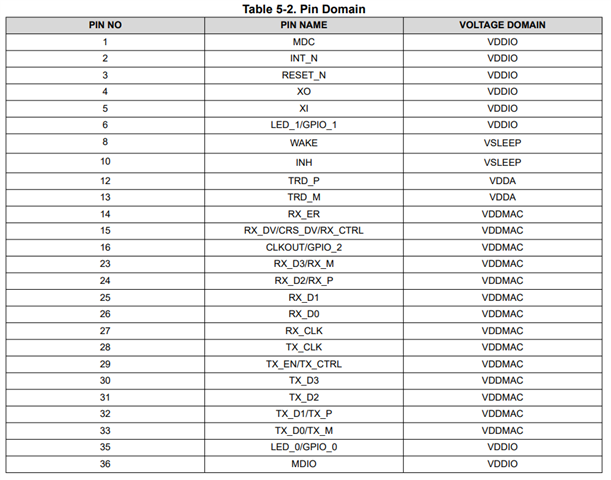Select the RESET_N pin name cell

tap(304, 75)
